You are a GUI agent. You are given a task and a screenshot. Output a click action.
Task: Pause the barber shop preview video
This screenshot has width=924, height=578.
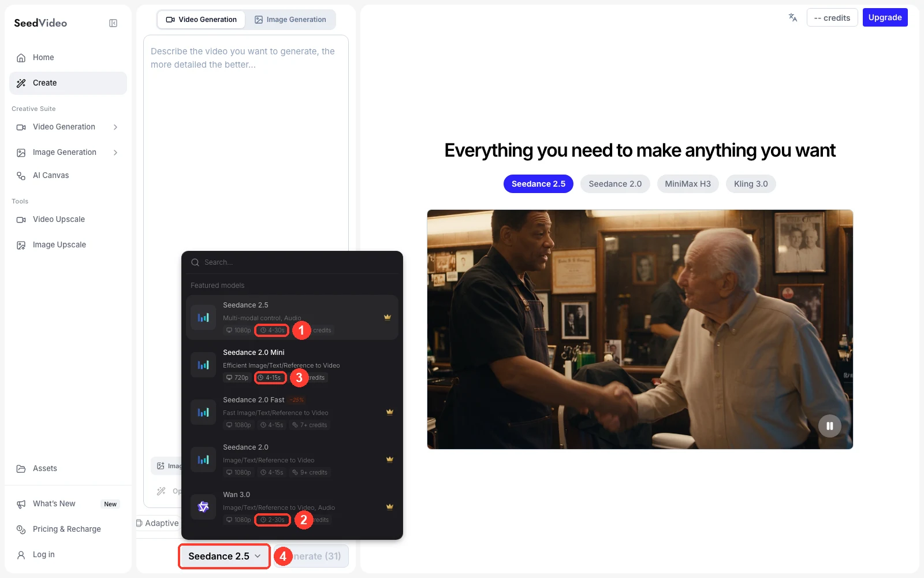[x=830, y=426]
